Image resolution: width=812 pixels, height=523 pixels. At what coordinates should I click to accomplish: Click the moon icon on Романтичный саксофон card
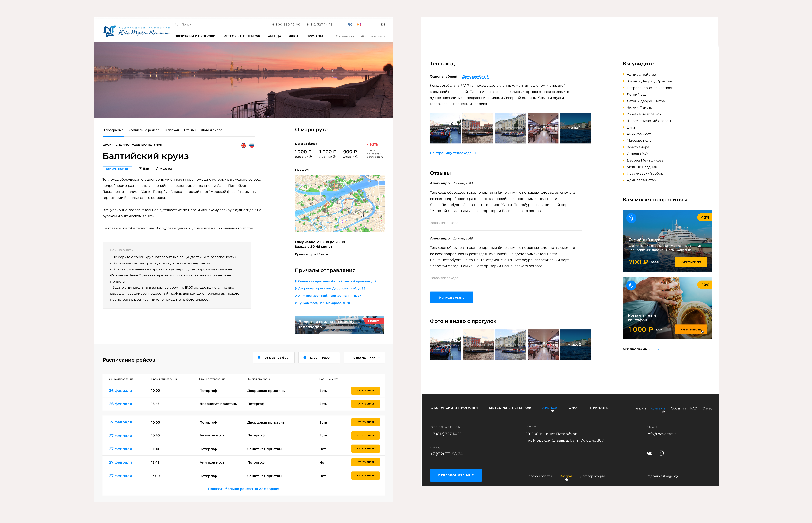click(x=631, y=285)
